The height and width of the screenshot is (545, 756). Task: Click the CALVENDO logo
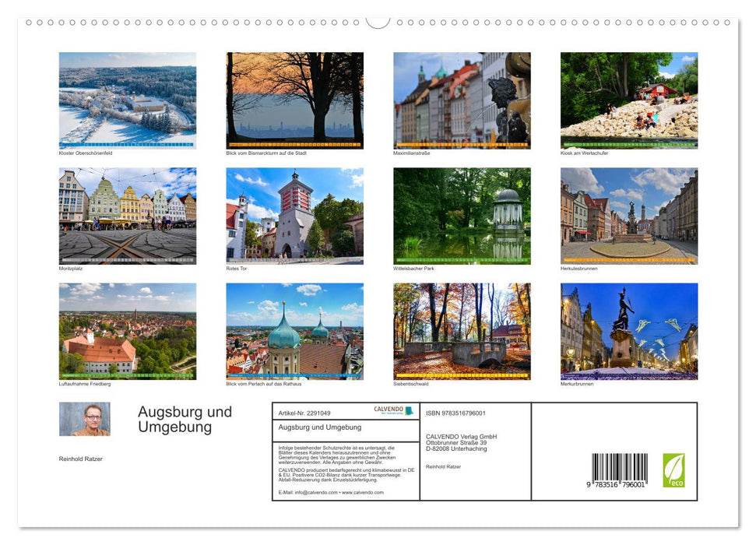point(393,410)
